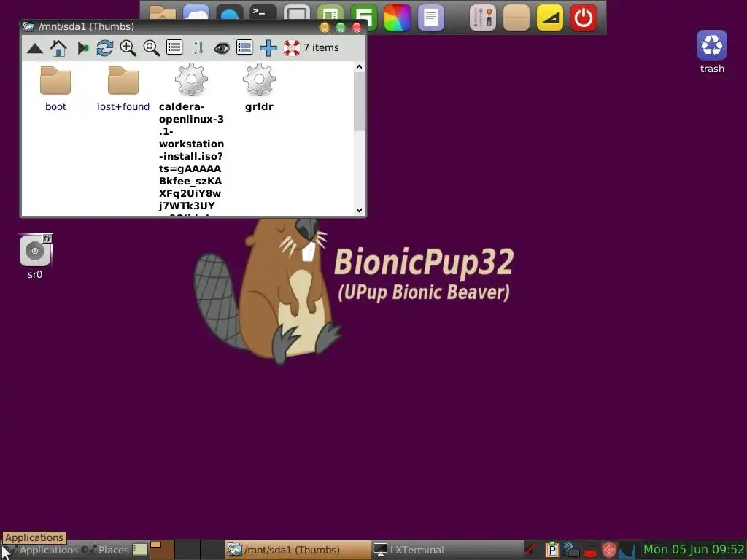
Task: Open the yellow ruler triangle app in the dock
Action: click(x=550, y=17)
